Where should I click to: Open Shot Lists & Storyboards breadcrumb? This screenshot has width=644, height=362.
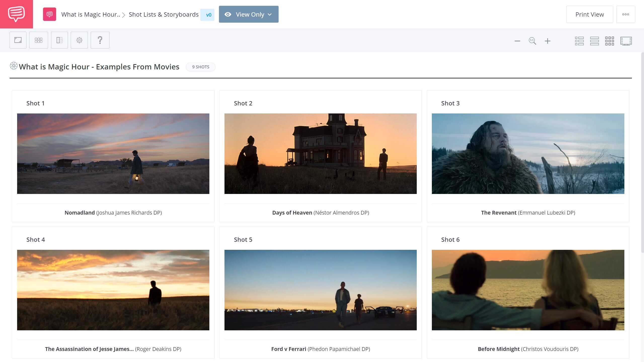pos(164,15)
